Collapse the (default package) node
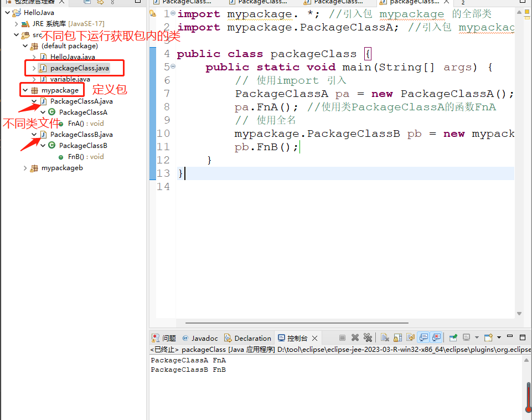 [x=25, y=46]
